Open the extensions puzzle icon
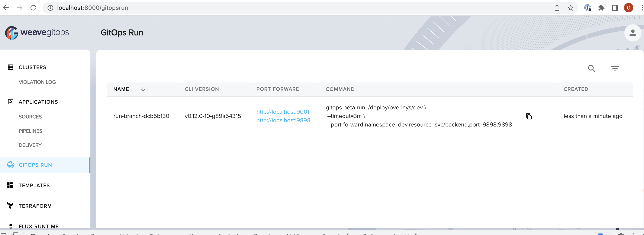Image resolution: width=644 pixels, height=235 pixels. (601, 8)
